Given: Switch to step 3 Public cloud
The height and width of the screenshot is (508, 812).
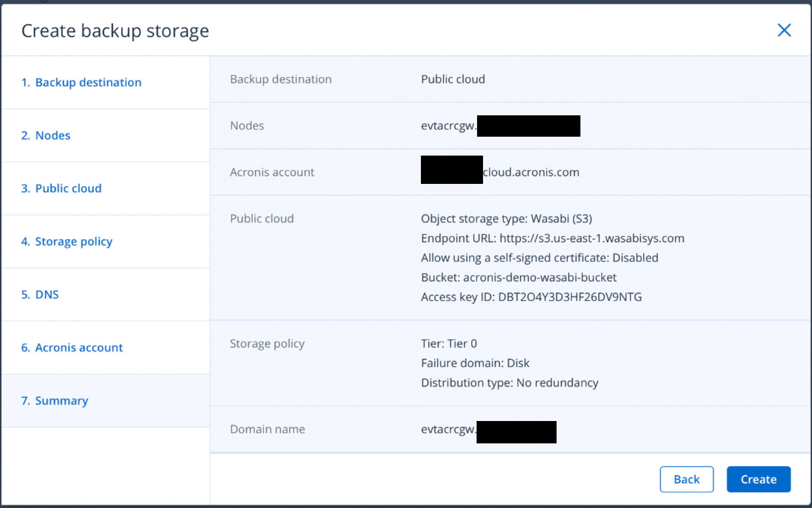Looking at the screenshot, I should coord(61,188).
